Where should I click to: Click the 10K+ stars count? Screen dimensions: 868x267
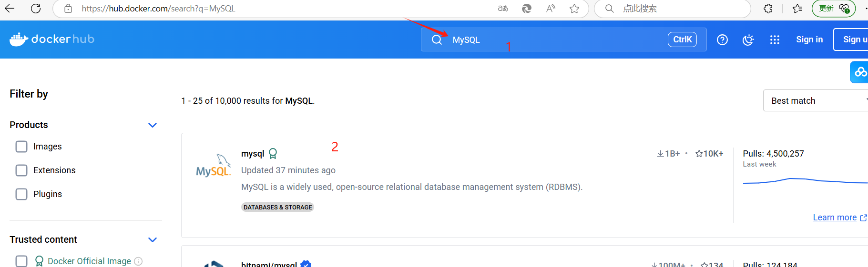709,153
